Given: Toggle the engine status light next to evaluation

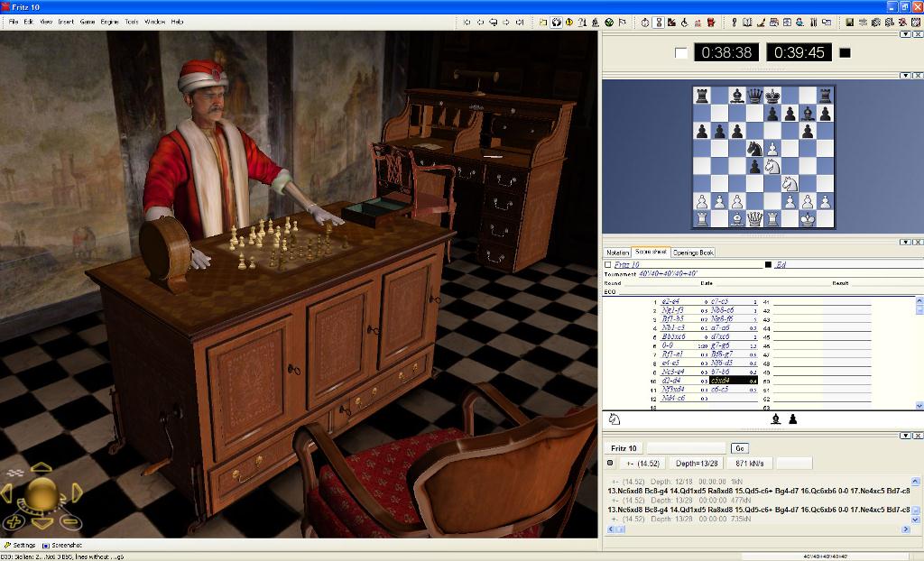Looking at the screenshot, I should click(x=610, y=463).
